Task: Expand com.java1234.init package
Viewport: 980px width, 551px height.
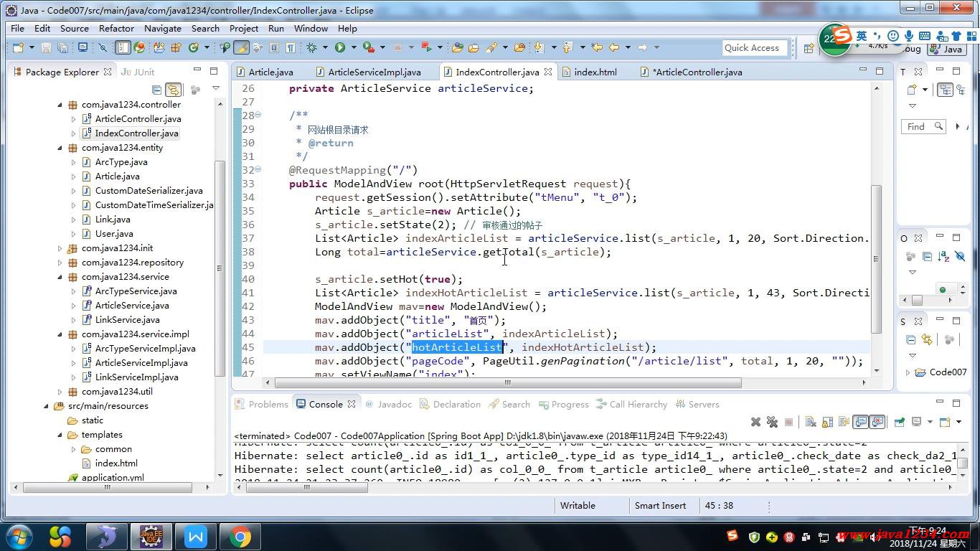Action: click(x=60, y=248)
